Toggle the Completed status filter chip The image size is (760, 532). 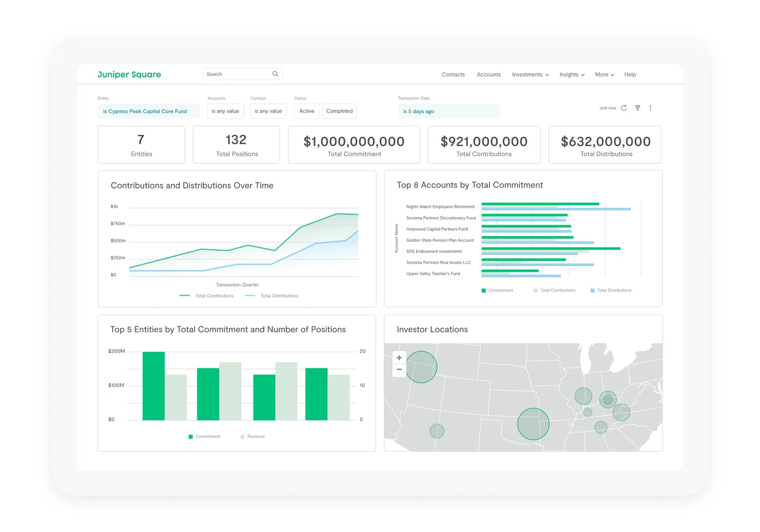[x=339, y=111]
